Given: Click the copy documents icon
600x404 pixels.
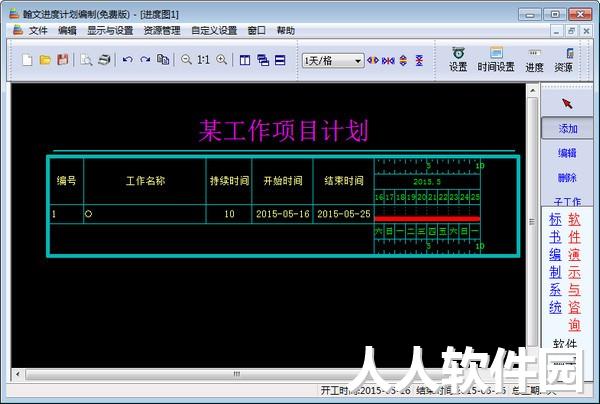Looking at the screenshot, I should click(x=163, y=60).
